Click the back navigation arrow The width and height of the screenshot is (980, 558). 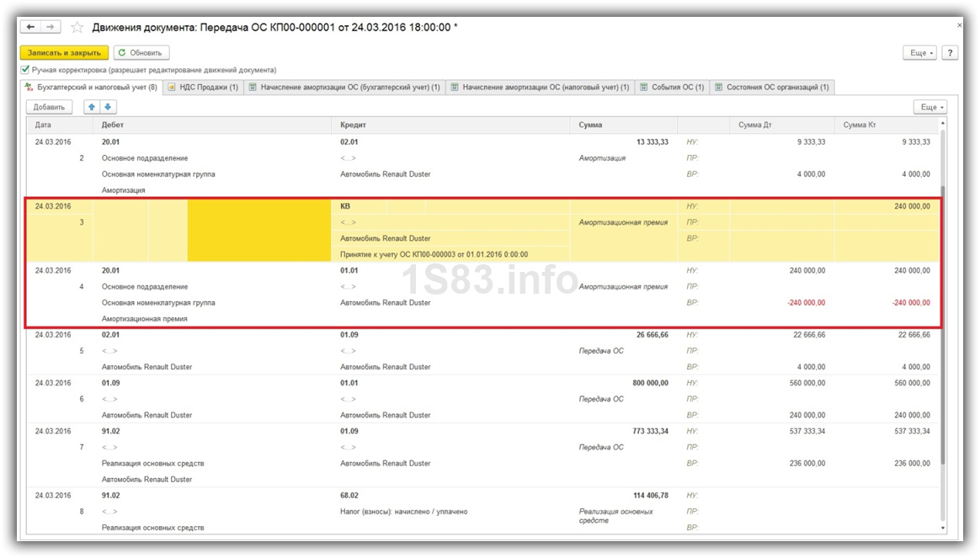(x=31, y=27)
